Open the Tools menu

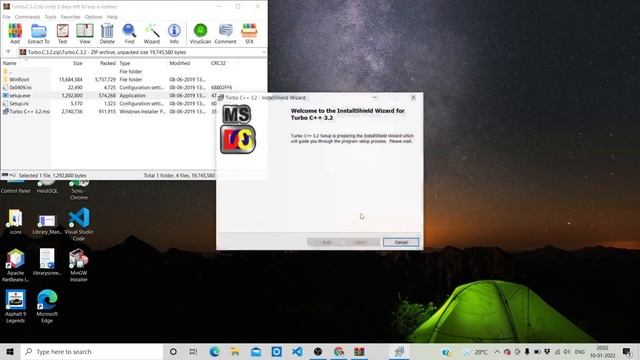click(51, 17)
